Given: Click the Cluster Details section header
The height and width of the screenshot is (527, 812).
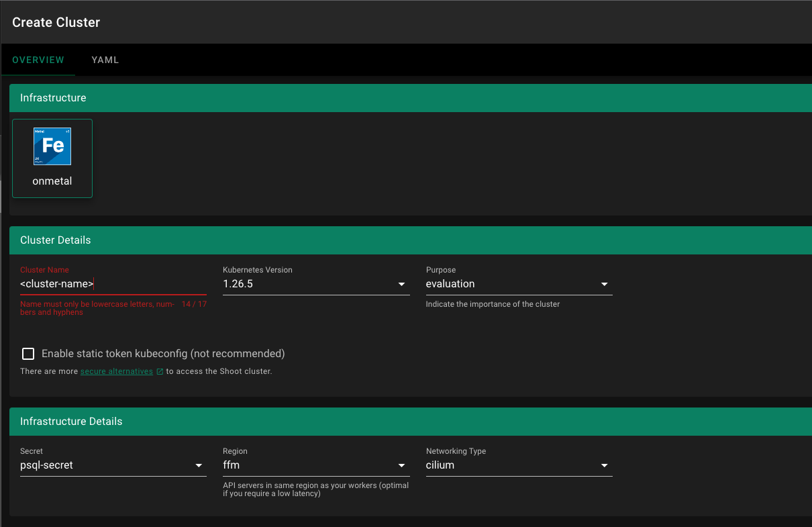Looking at the screenshot, I should click(55, 240).
